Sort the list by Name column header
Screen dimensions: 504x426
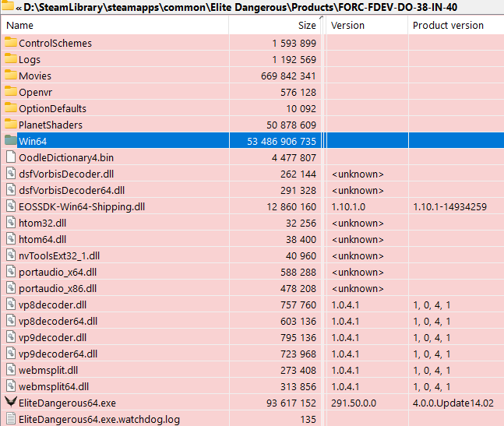[x=115, y=25]
